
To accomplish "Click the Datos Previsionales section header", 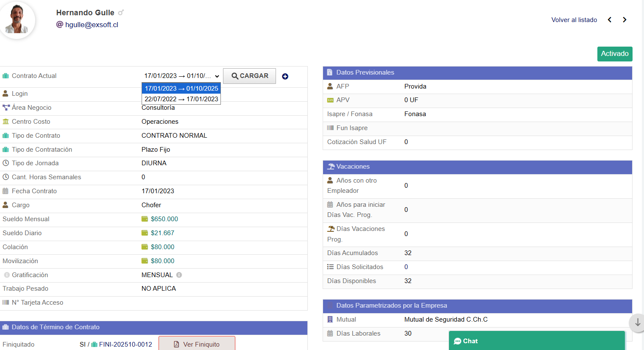I will (477, 72).
